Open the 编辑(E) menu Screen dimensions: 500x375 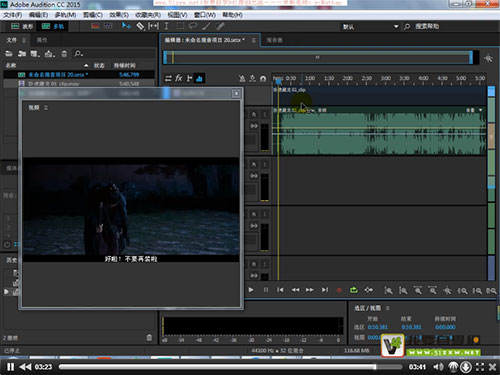pyautogui.click(x=38, y=15)
